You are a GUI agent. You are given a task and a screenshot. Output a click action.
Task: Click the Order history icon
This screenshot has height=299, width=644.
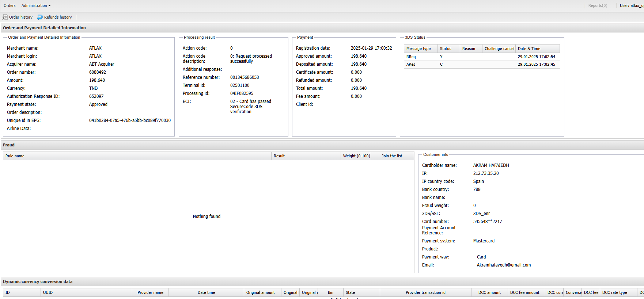point(5,17)
